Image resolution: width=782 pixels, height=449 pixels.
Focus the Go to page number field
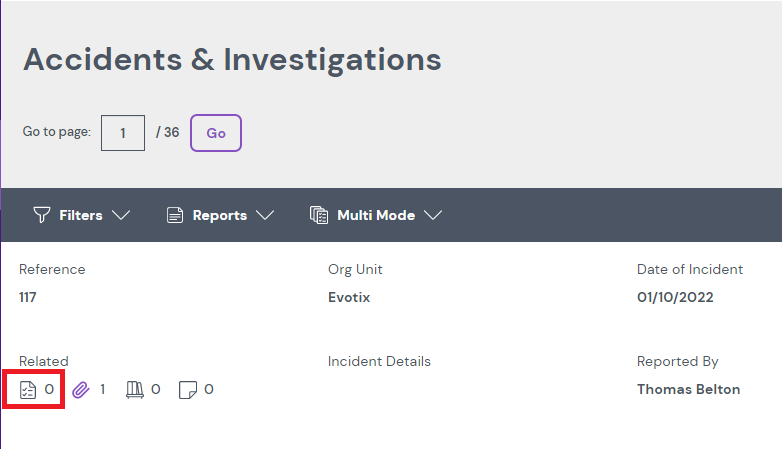[123, 132]
